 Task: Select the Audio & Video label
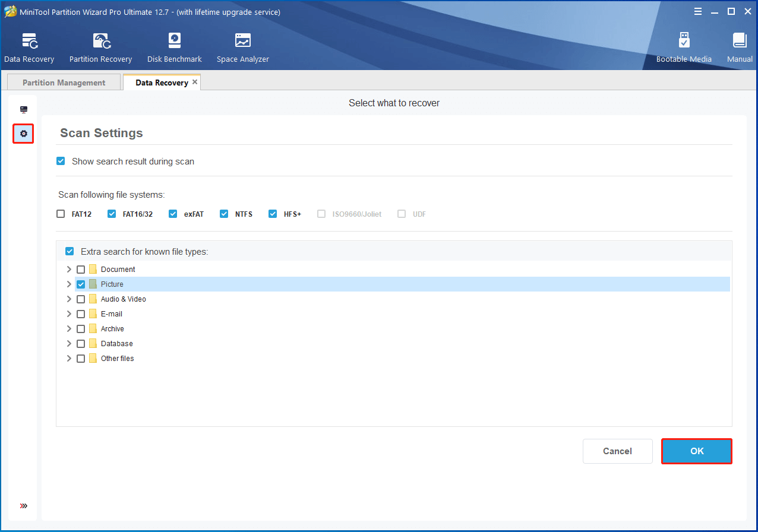124,299
